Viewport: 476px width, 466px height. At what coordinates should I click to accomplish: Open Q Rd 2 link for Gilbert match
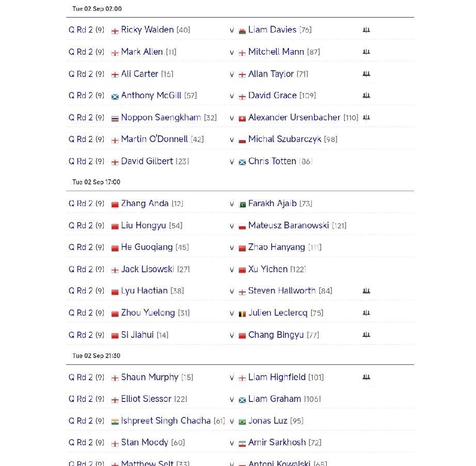click(81, 161)
